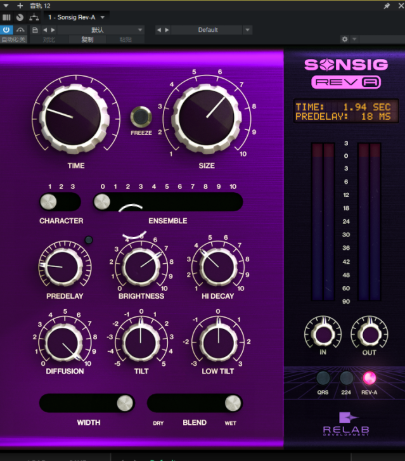405x461 pixels.
Task: Click the TILT knob
Action: [x=141, y=342]
